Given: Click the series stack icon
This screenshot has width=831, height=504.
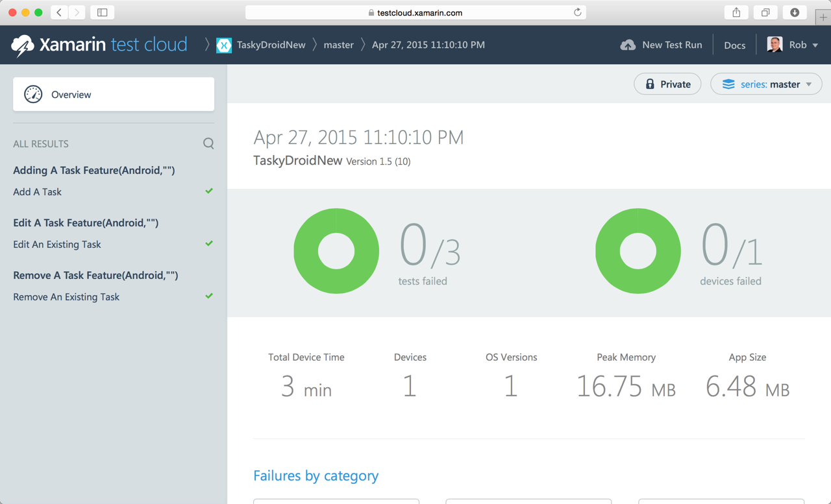Looking at the screenshot, I should 728,84.
